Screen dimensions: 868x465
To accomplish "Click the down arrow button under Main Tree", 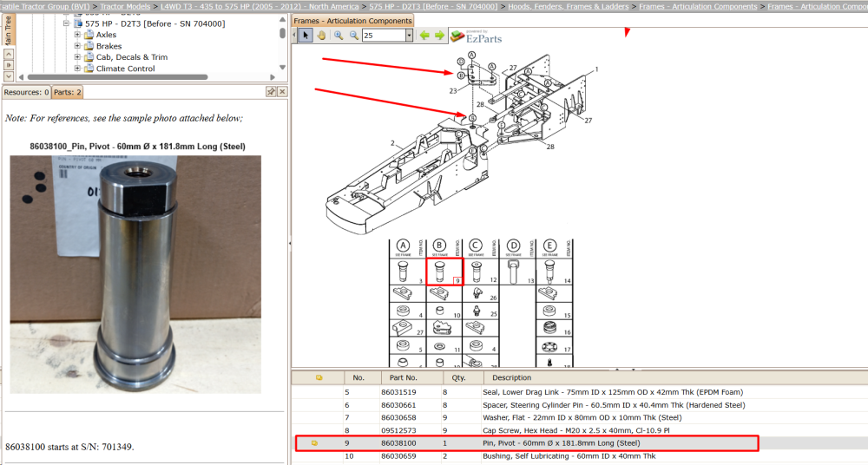I will click(9, 76).
